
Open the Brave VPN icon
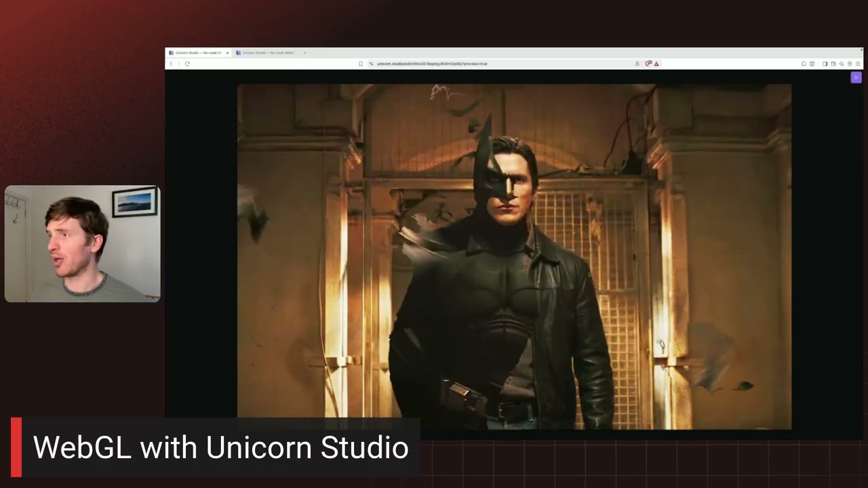pyautogui.click(x=850, y=64)
